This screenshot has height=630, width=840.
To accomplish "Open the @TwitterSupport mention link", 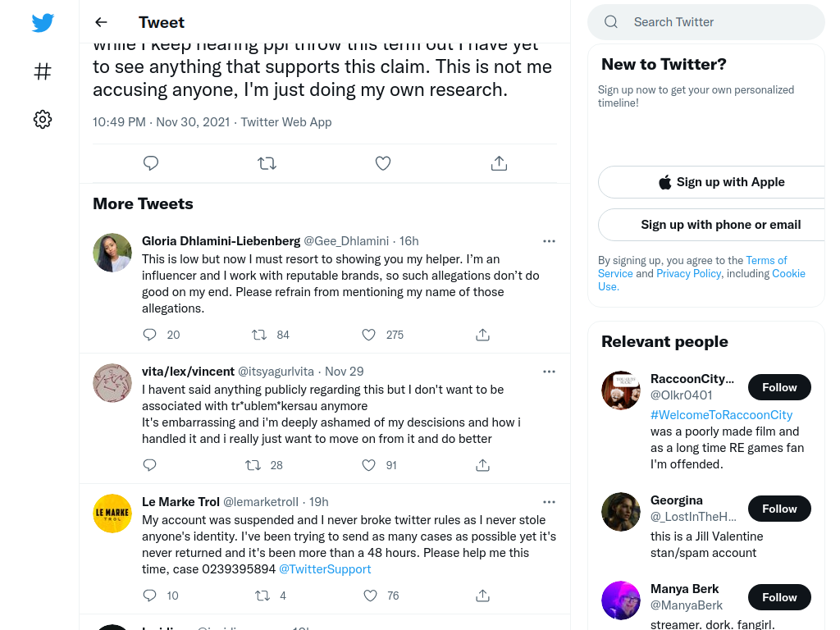I will (325, 569).
